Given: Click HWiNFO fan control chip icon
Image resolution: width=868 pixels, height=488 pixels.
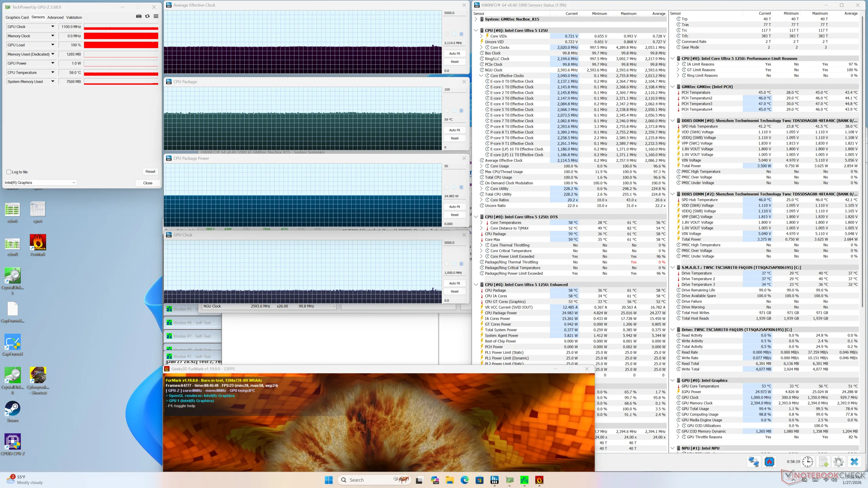Looking at the screenshot, I should point(769,462).
